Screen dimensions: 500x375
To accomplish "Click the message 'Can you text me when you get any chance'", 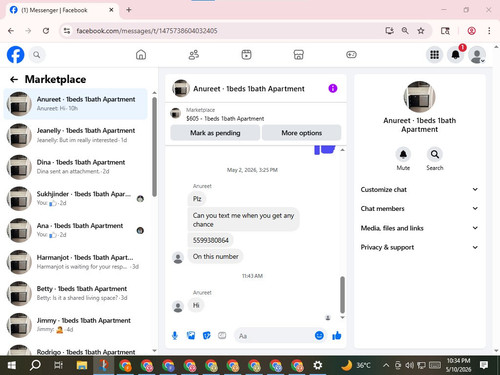I will tap(243, 220).
